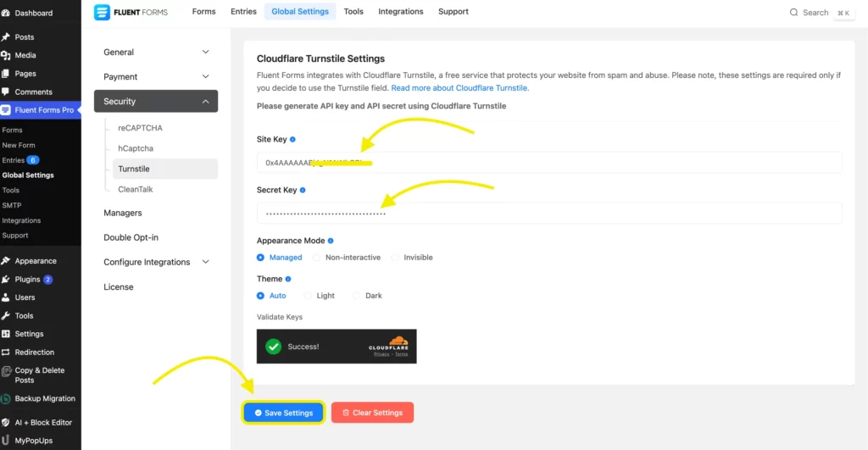Click the green Success checkmark icon
This screenshot has height=450, width=868.
274,347
